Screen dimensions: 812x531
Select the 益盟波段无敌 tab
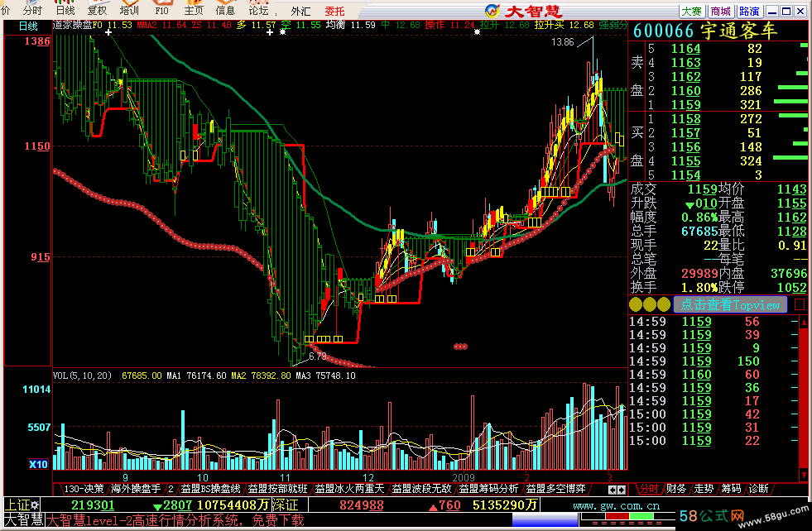(x=421, y=489)
